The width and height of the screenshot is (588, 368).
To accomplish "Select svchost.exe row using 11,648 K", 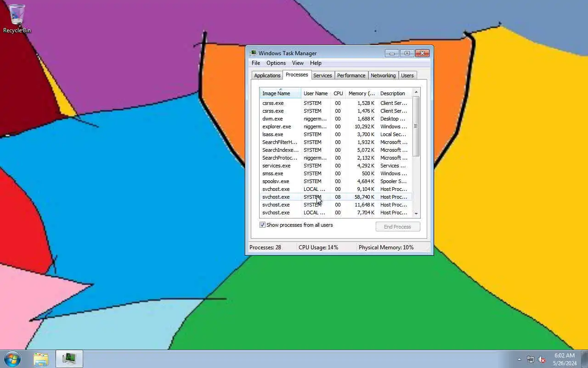I will pos(336,205).
